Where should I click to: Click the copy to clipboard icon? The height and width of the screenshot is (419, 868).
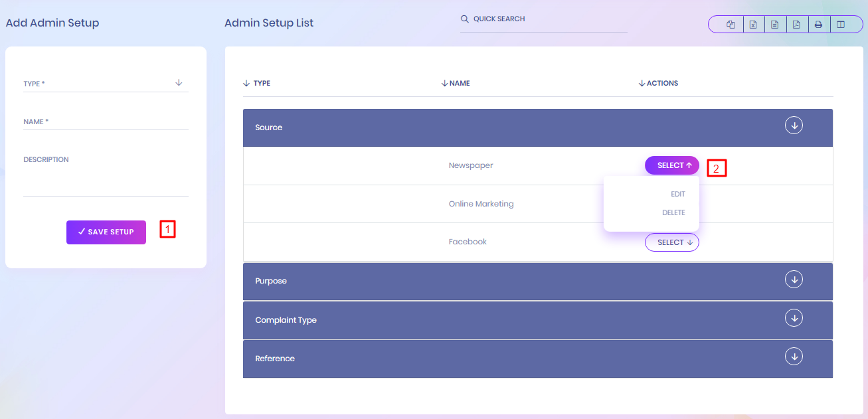click(731, 25)
